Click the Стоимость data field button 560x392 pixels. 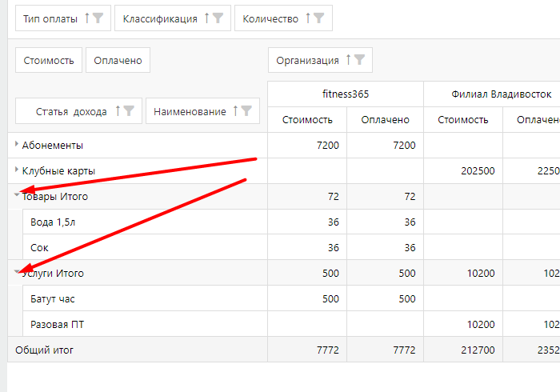[49, 60]
